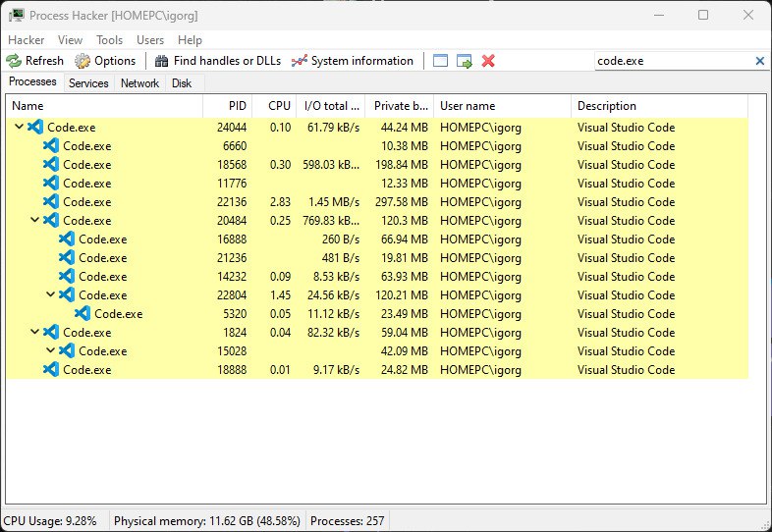The height and width of the screenshot is (532, 772).
Task: Sort by I/O total column header
Action: (x=330, y=106)
